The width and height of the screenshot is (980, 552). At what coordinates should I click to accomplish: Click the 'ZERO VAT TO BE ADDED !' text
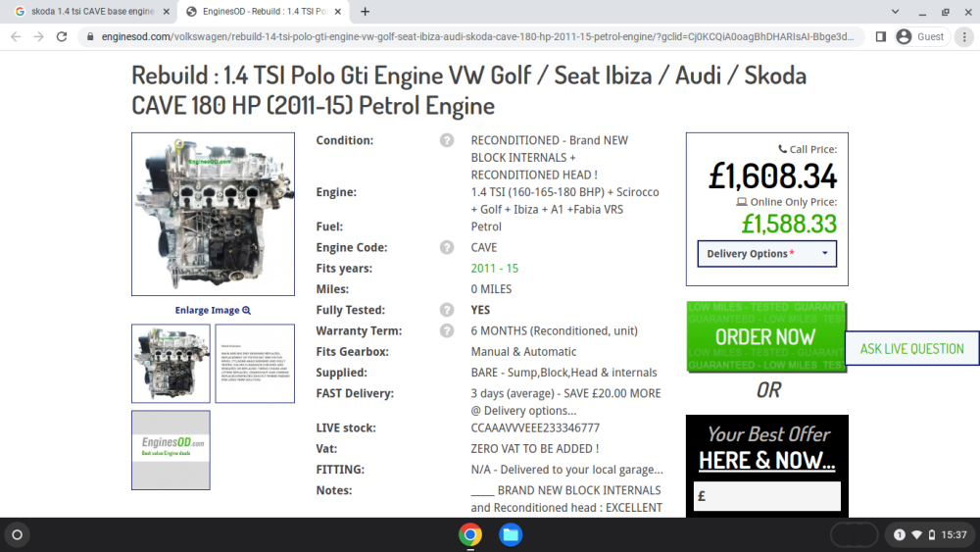tap(535, 449)
